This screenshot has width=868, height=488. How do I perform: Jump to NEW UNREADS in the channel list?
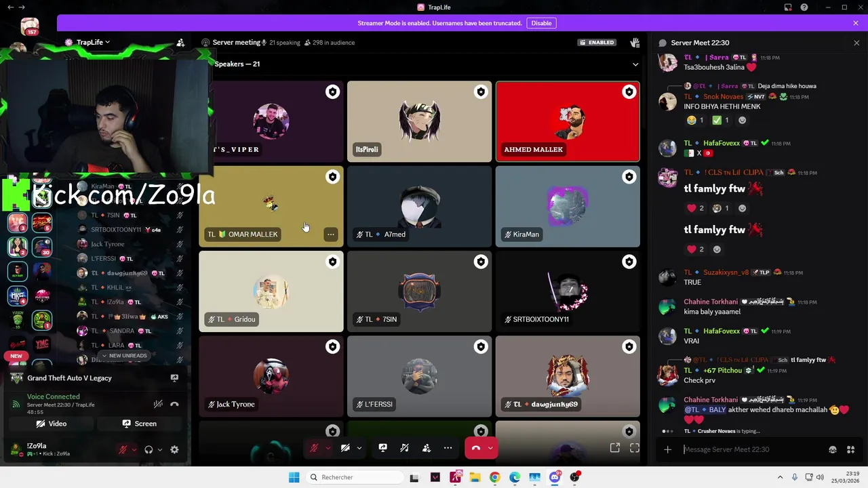123,356
